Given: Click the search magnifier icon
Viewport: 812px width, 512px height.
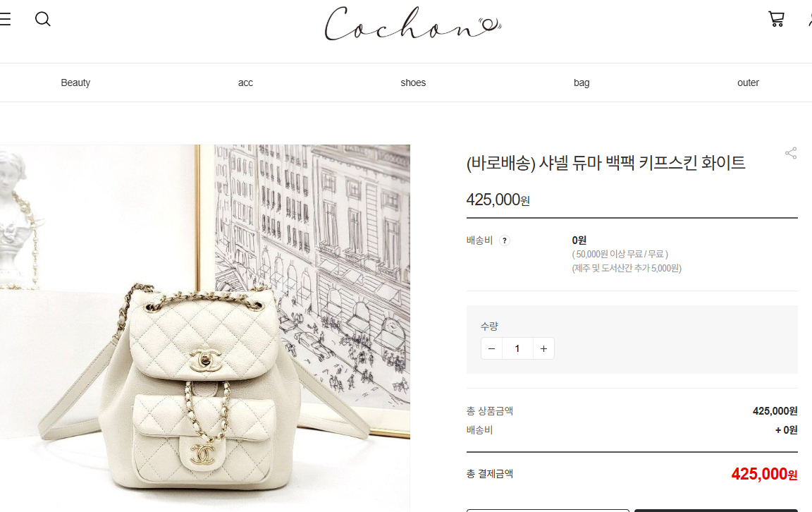Looking at the screenshot, I should (x=42, y=19).
